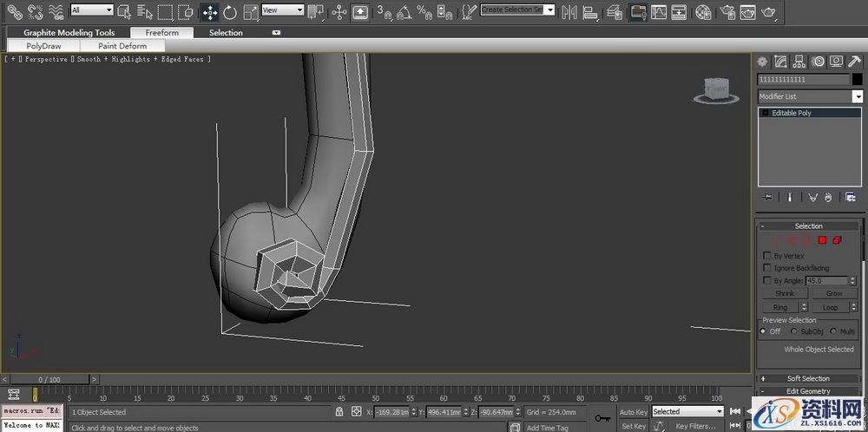Toggle the Ignore Backfacing checkbox
This screenshot has width=868, height=432.
(x=766, y=268)
